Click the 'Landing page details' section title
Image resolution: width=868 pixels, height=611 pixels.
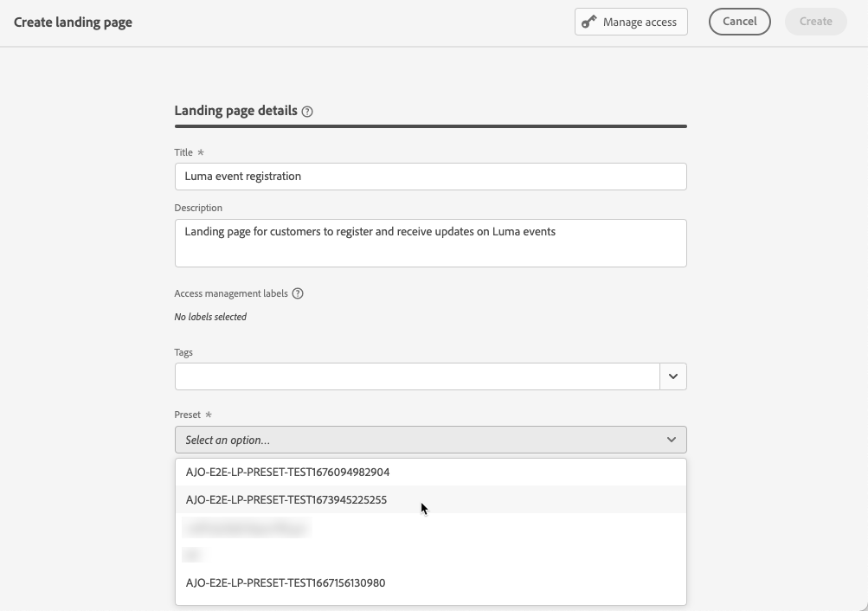point(235,111)
